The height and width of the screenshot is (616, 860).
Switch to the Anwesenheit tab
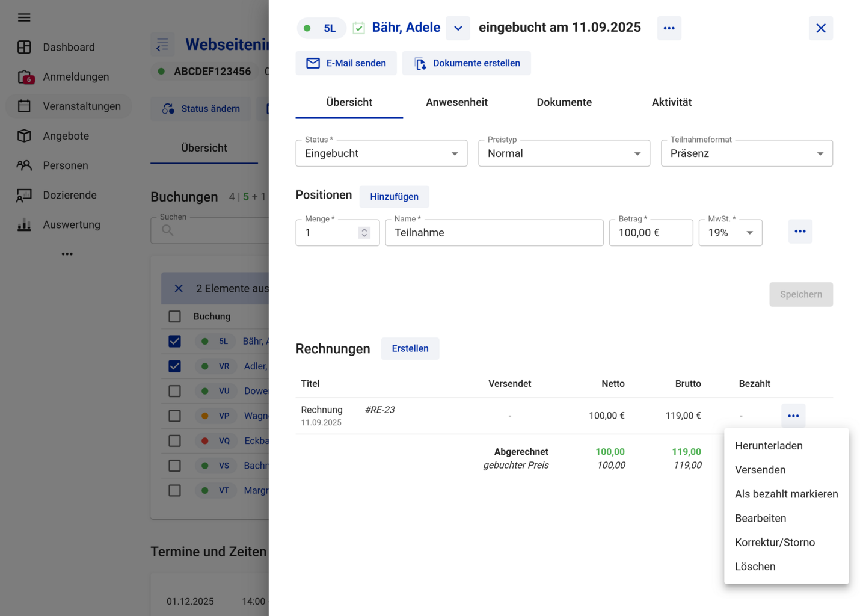coord(456,102)
